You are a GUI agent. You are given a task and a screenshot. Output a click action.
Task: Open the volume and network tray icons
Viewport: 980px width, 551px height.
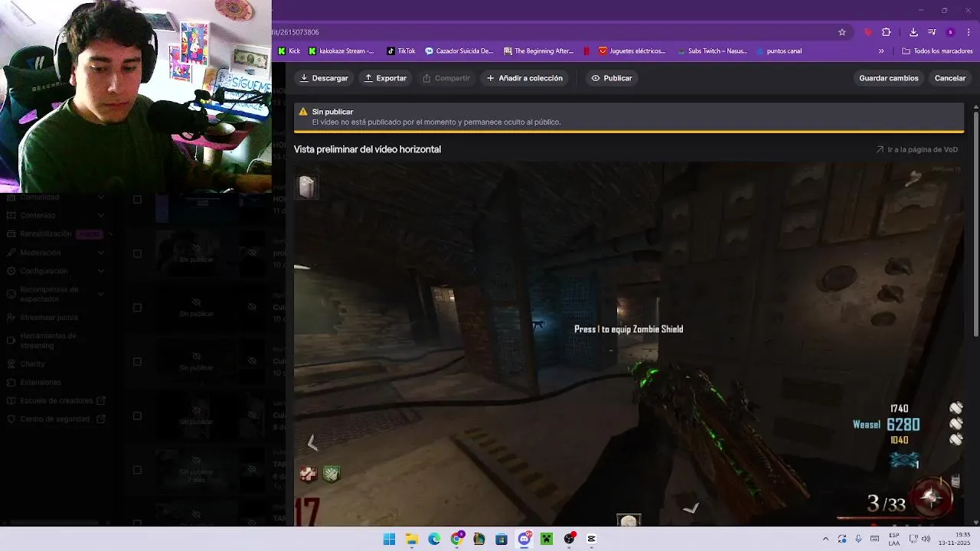[x=920, y=539]
